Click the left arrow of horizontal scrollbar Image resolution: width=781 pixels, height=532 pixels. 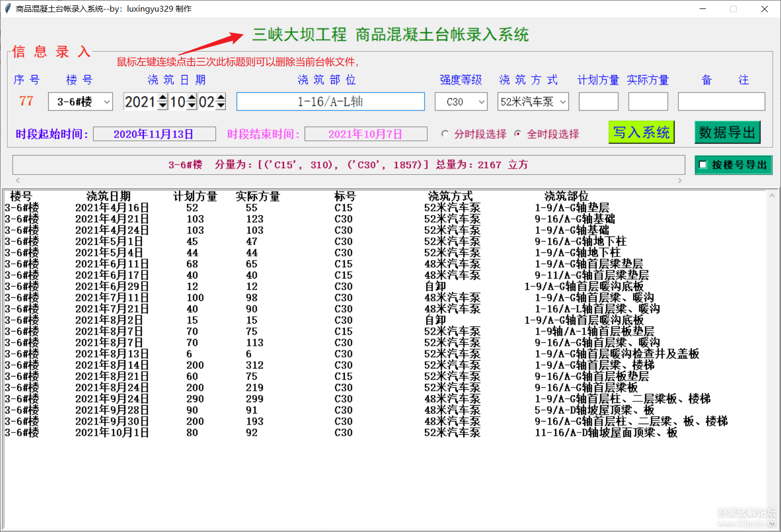17,180
